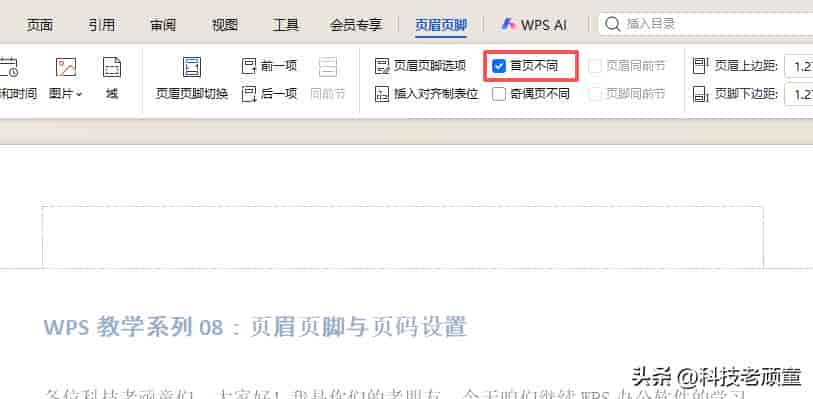Click the 插入目录 search field
The image size is (813, 399).
(705, 24)
